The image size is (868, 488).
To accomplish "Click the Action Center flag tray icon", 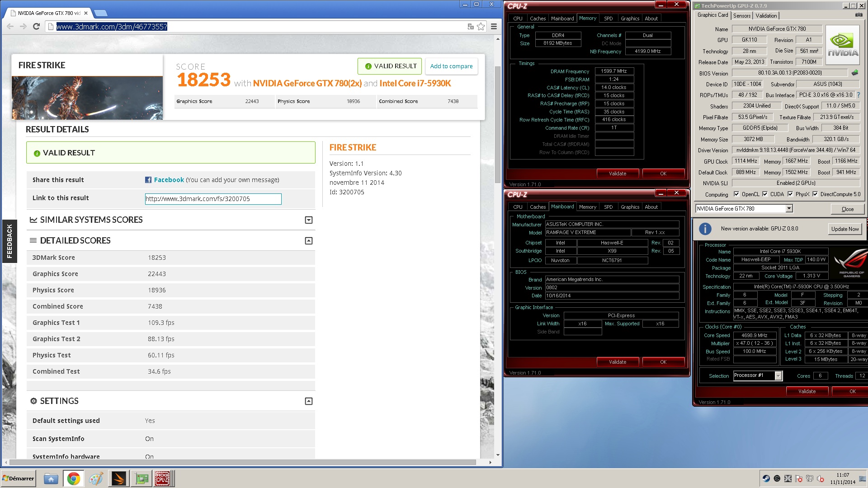I will pos(799,479).
